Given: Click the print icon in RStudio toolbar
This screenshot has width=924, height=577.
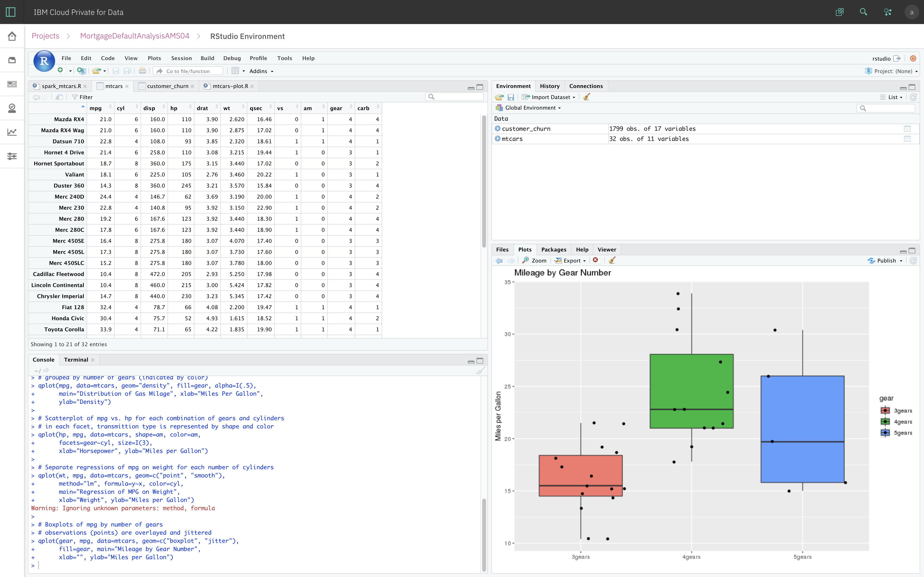Looking at the screenshot, I should (142, 71).
